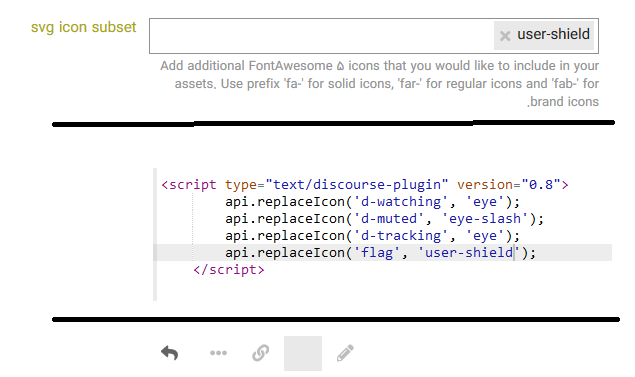
Task: Copy post link via chain icon
Action: tap(260, 353)
